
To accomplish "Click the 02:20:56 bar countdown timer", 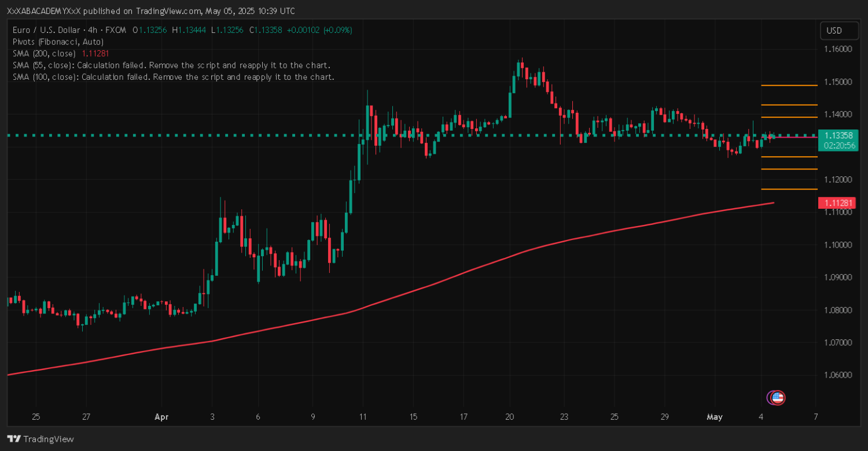I will point(838,145).
